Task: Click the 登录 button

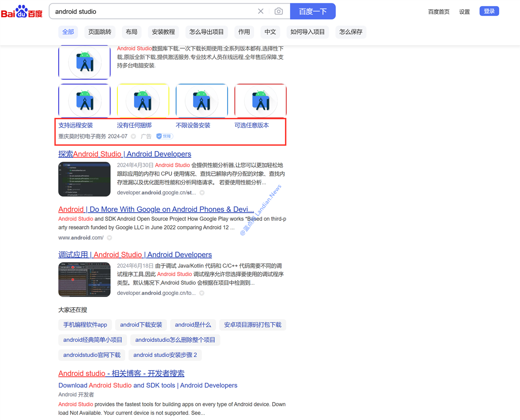Action: tap(489, 11)
